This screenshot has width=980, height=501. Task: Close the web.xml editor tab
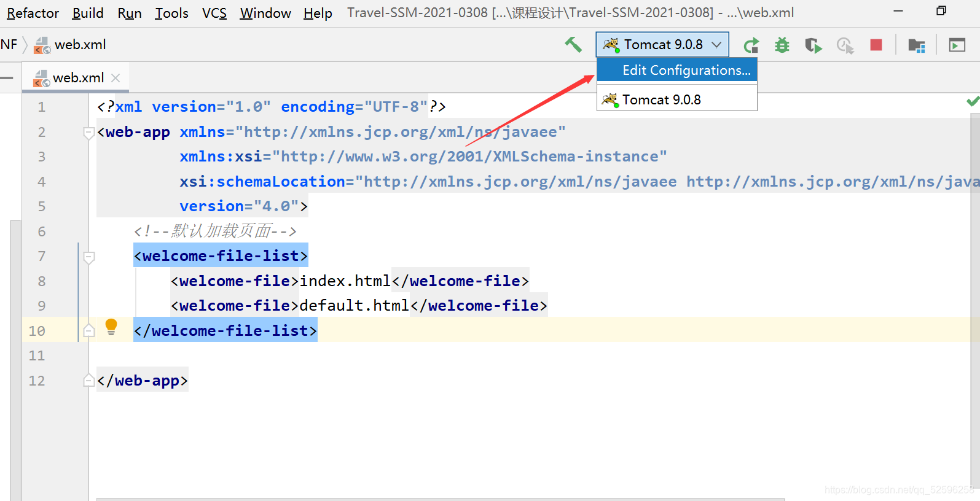[116, 78]
